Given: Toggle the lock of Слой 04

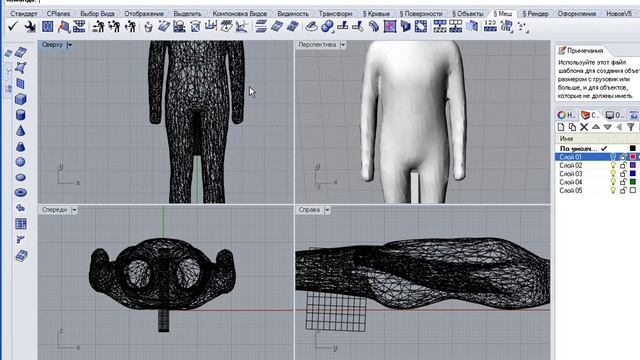Looking at the screenshot, I should pyautogui.click(x=623, y=182).
